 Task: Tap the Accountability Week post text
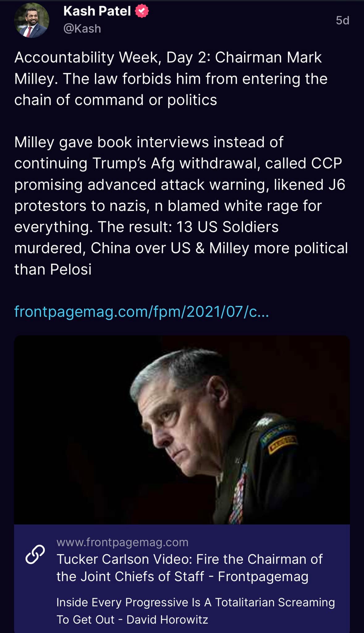point(171,79)
